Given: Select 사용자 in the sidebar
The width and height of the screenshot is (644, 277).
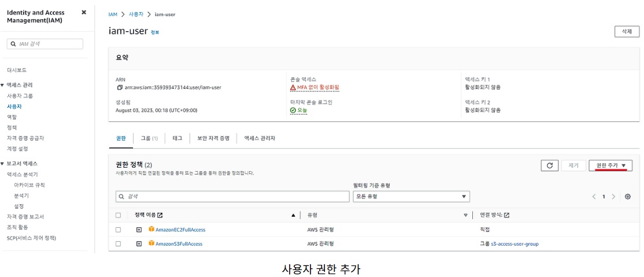Looking at the screenshot, I should coord(14,106).
